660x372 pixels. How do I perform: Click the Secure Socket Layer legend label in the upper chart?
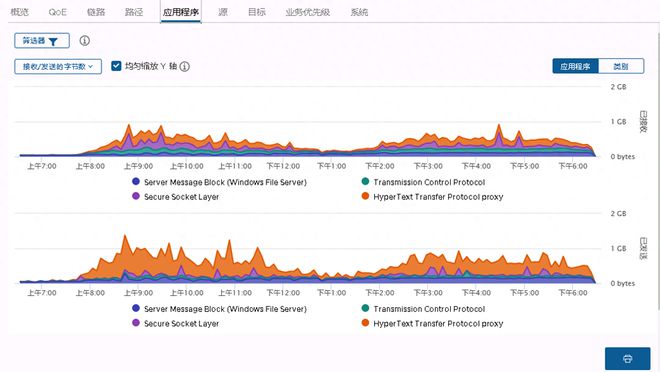(x=181, y=197)
